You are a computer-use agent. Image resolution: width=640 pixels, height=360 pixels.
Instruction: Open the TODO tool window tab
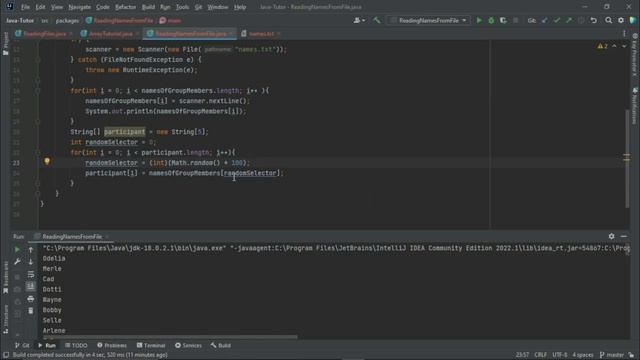click(x=76, y=345)
